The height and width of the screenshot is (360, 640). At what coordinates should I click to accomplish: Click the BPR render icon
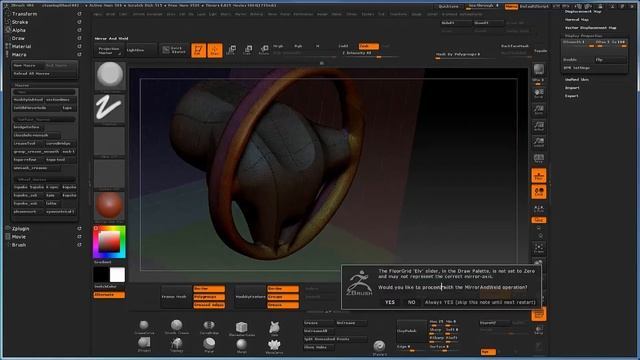(539, 70)
